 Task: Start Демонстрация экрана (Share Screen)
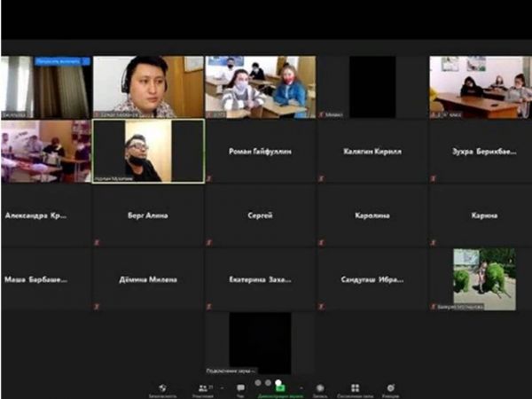(278, 387)
